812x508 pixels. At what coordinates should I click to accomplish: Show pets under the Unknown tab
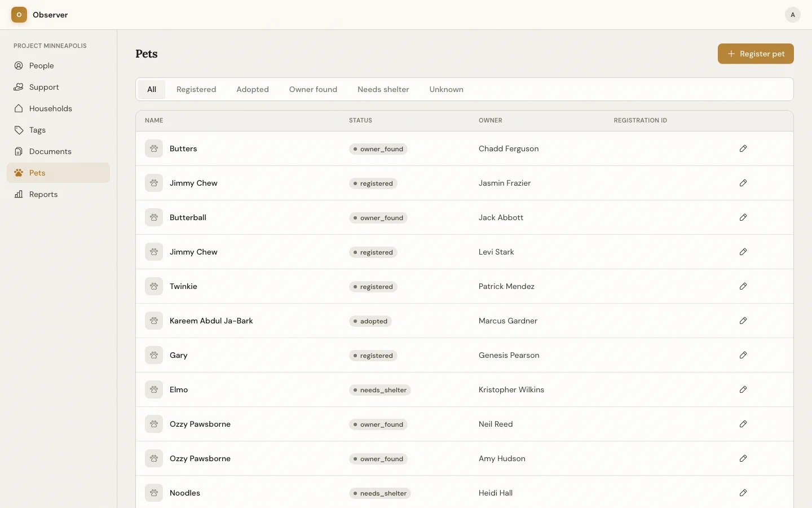446,89
